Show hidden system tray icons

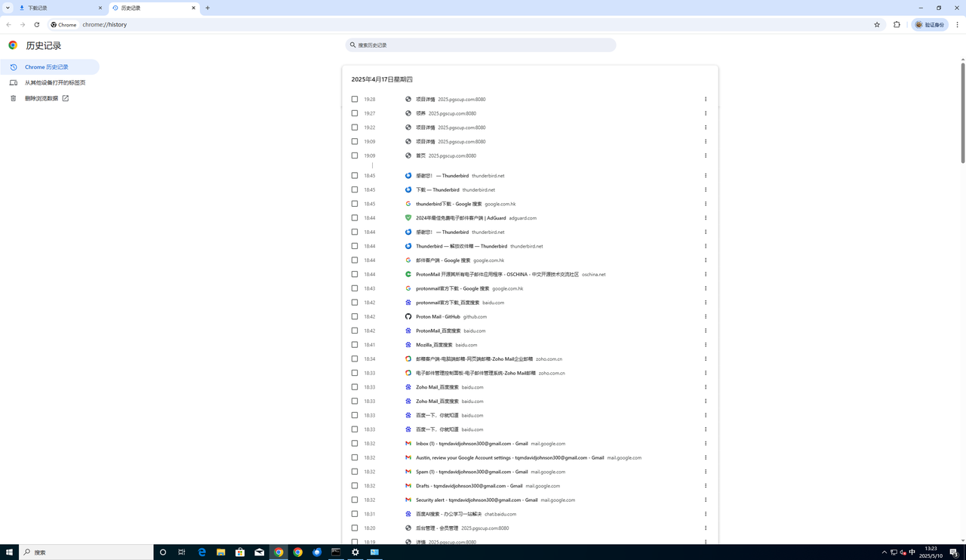click(884, 552)
